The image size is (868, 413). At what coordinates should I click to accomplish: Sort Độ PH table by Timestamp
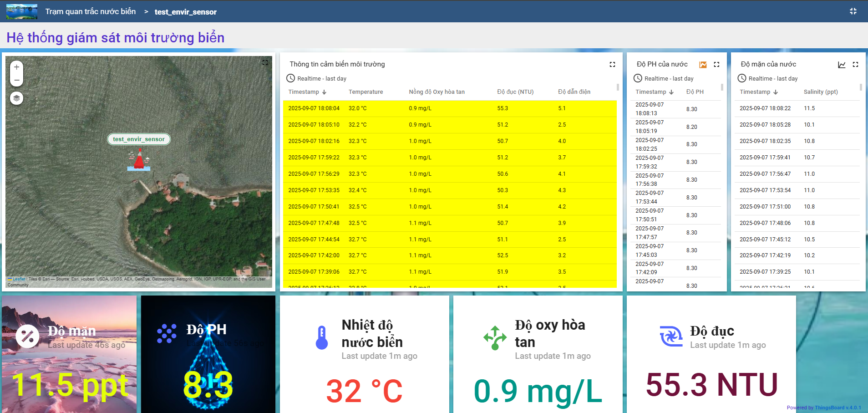click(650, 92)
